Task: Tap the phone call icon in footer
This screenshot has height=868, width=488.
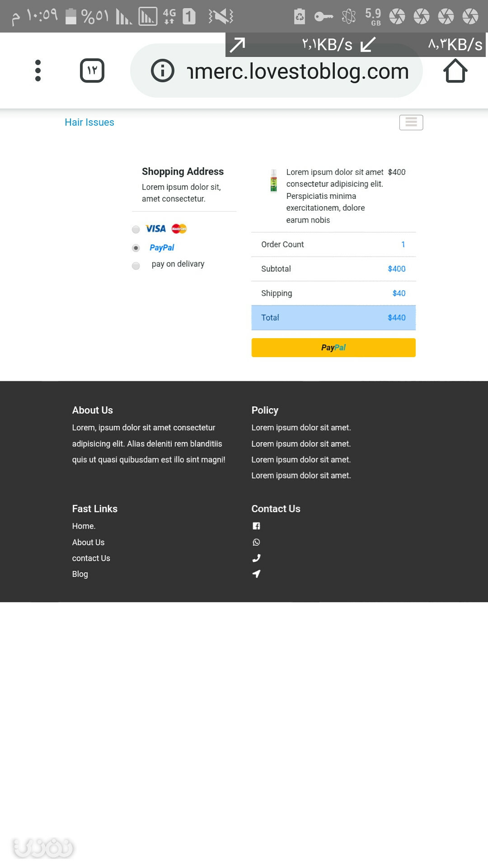Action: coord(256,558)
